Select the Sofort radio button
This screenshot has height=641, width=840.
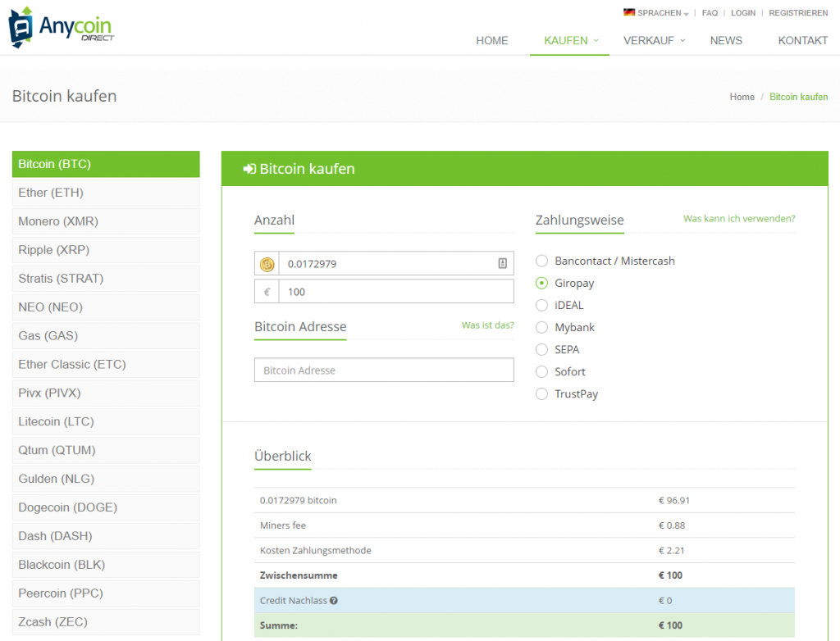[541, 371]
